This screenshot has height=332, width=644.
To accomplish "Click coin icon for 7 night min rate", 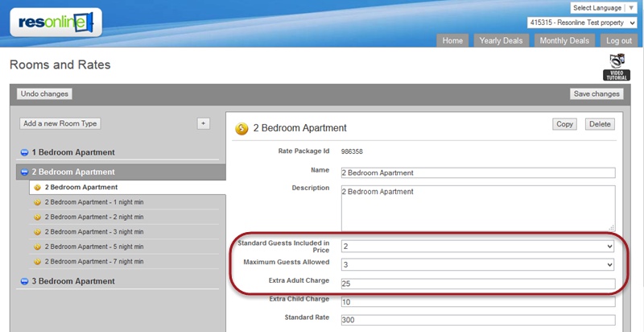I will [37, 261].
